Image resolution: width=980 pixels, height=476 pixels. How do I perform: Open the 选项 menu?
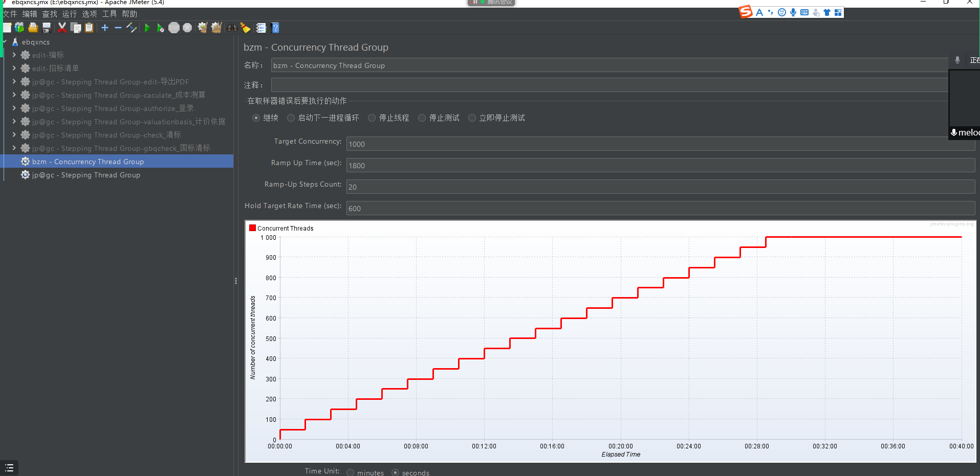90,14
